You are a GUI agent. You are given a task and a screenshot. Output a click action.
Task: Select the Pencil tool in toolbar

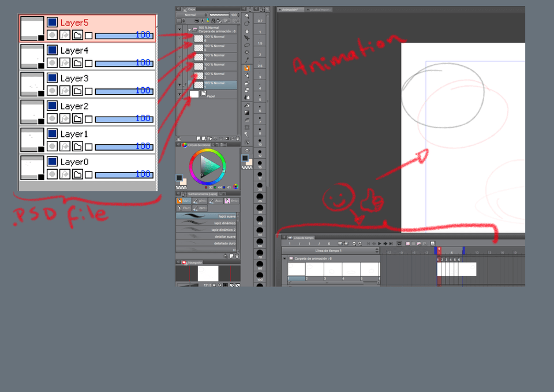(x=247, y=67)
